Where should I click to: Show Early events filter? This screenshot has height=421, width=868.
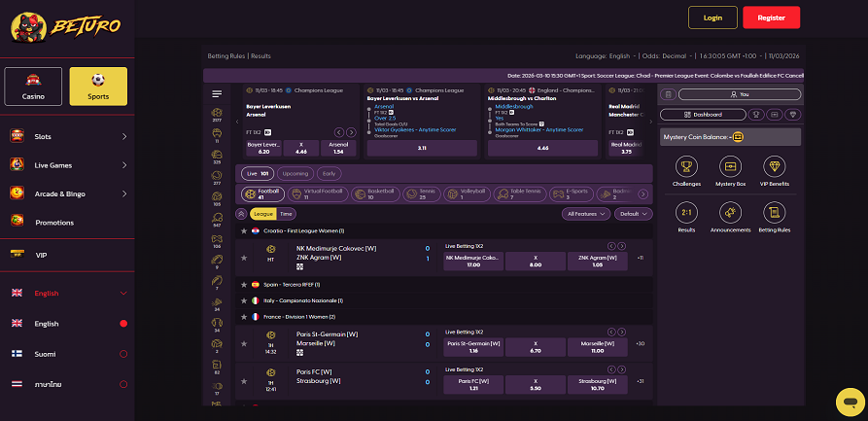[x=329, y=173]
